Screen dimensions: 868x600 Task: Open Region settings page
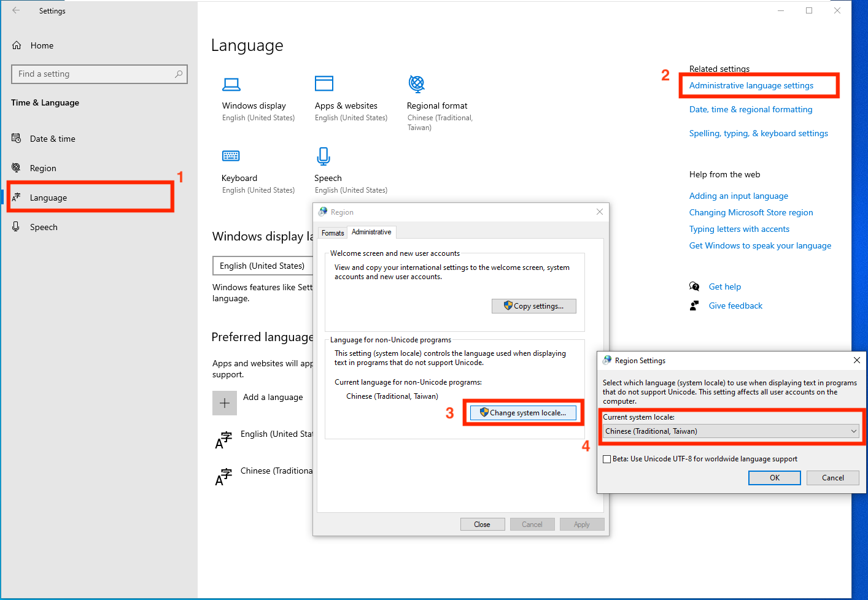tap(43, 168)
